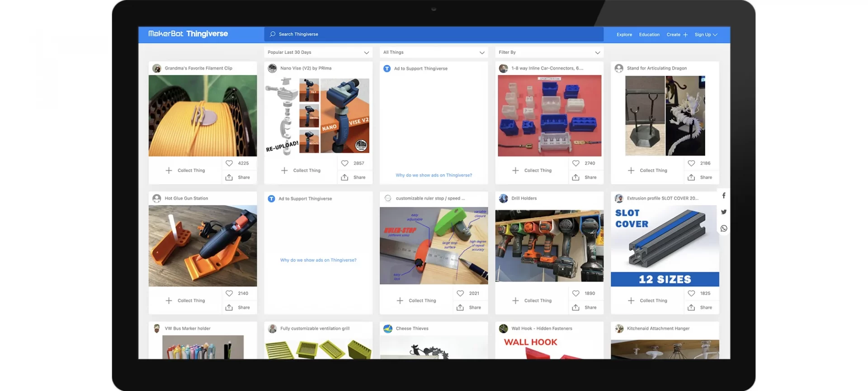Open the Drill Holders author avatar
The image size is (868, 391).
[503, 199]
